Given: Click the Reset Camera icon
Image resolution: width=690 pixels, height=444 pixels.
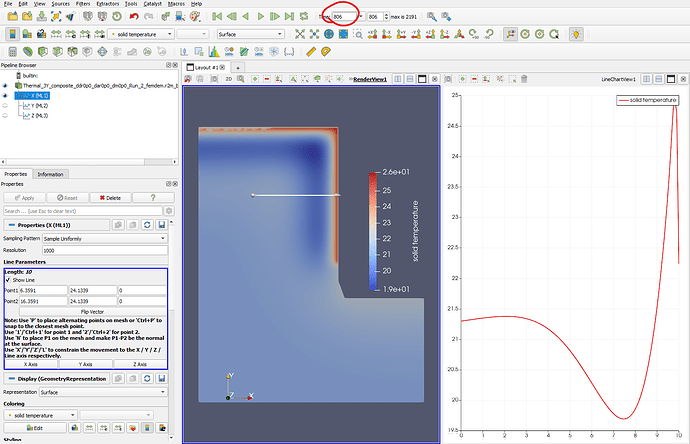Looking at the screenshot, I should tap(302, 34).
